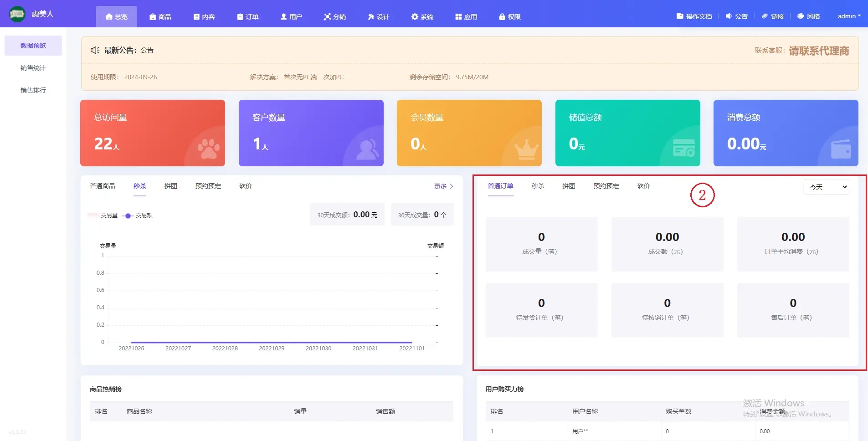Click the speaker icon beside 最新公告
This screenshot has height=441, width=868.
pos(95,50)
